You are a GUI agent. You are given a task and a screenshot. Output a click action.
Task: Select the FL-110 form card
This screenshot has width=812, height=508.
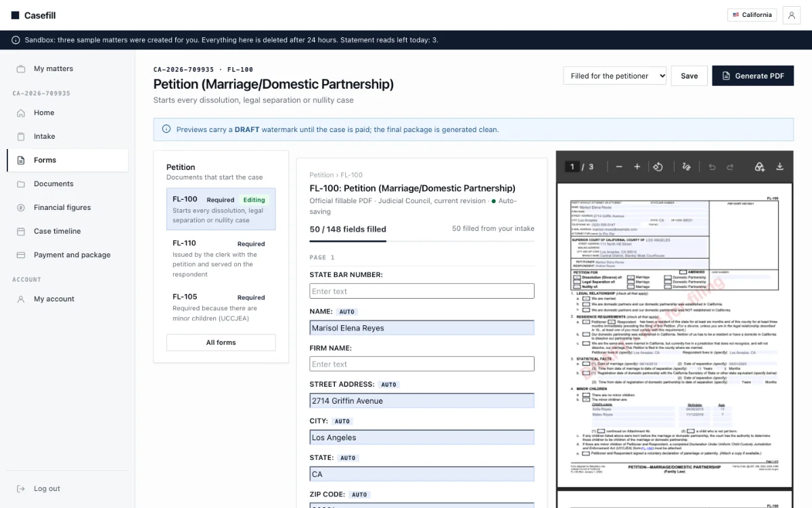[221, 259]
